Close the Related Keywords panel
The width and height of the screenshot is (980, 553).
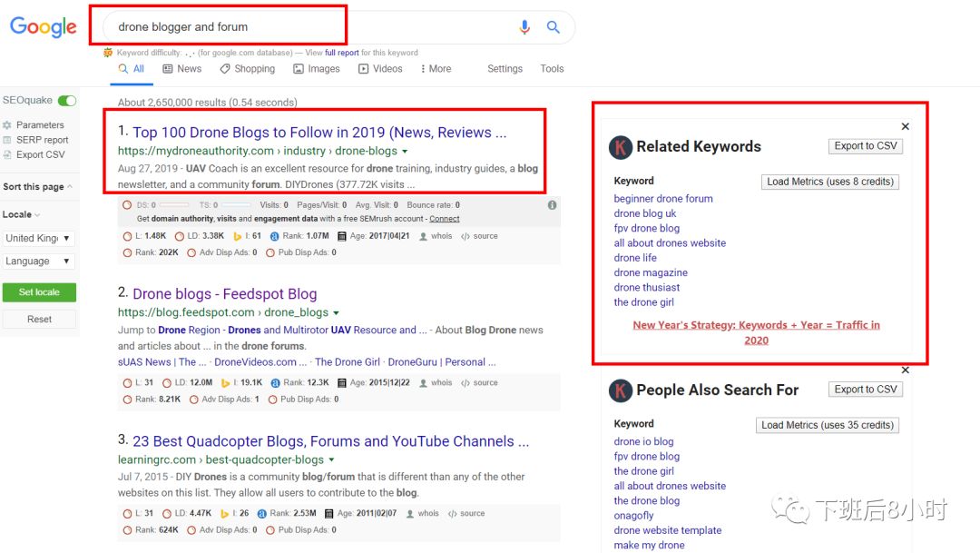point(905,126)
